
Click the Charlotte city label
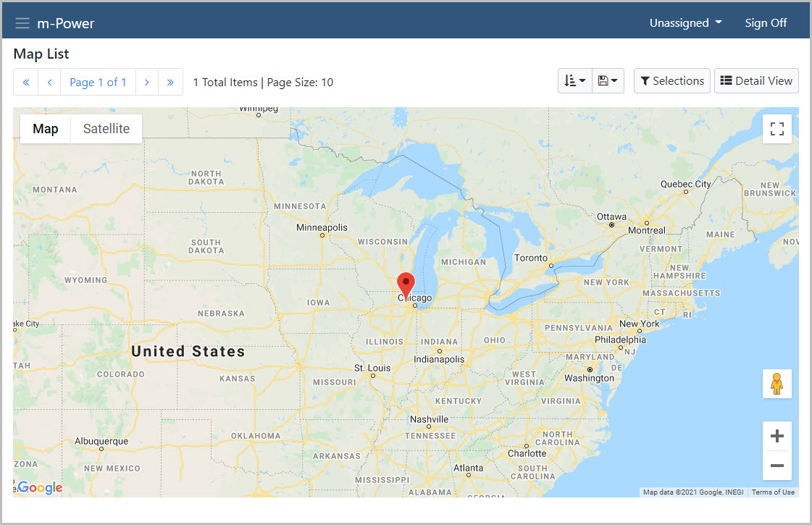(x=527, y=453)
